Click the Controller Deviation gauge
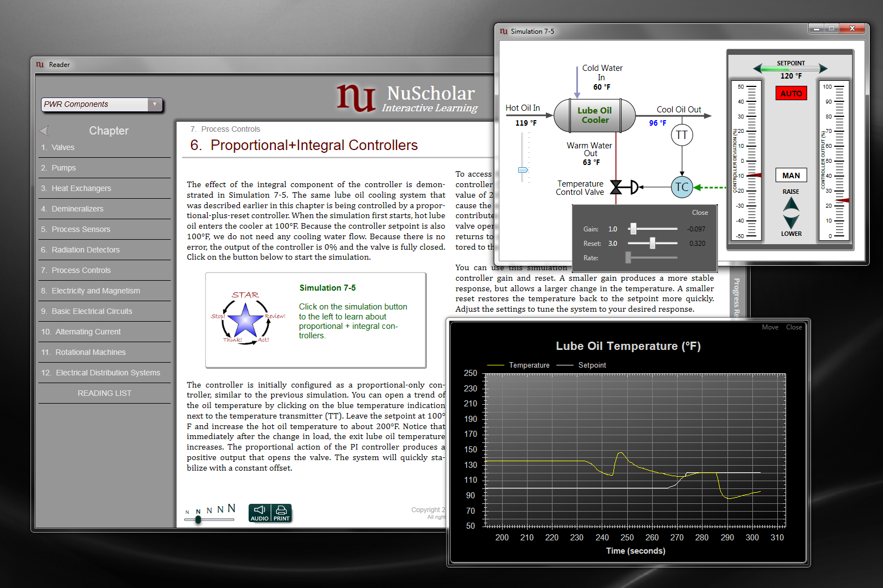Viewport: 883px width, 588px height. [x=746, y=161]
